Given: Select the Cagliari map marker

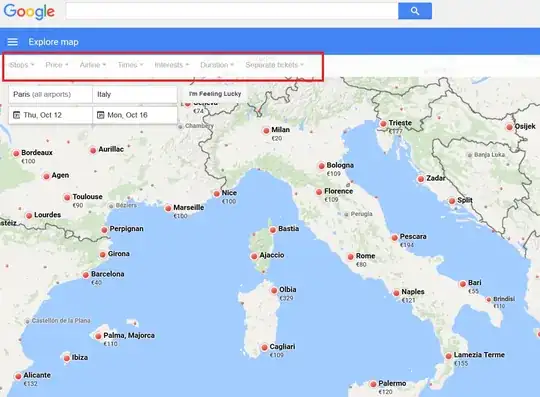Looking at the screenshot, I should [264, 347].
